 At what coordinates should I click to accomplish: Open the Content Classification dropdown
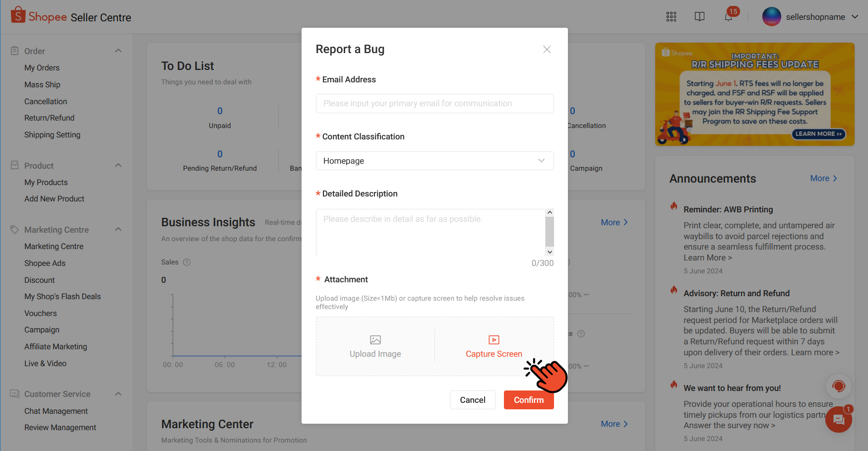434,161
